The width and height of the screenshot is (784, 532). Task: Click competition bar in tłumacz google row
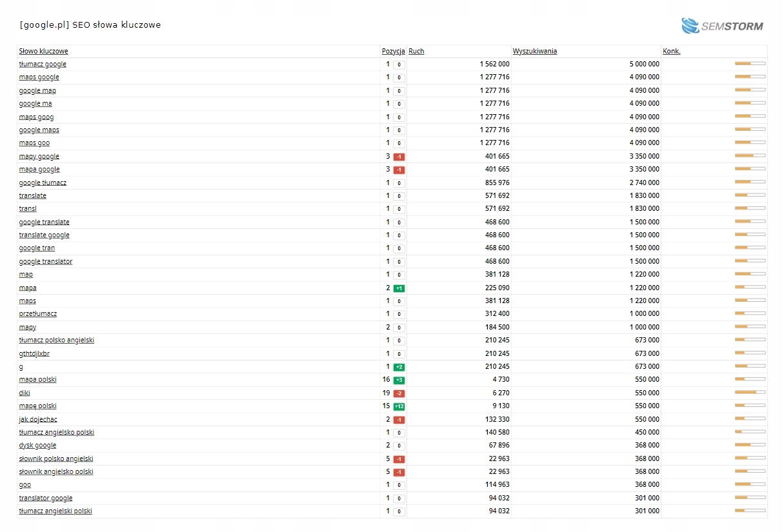pyautogui.click(x=750, y=64)
